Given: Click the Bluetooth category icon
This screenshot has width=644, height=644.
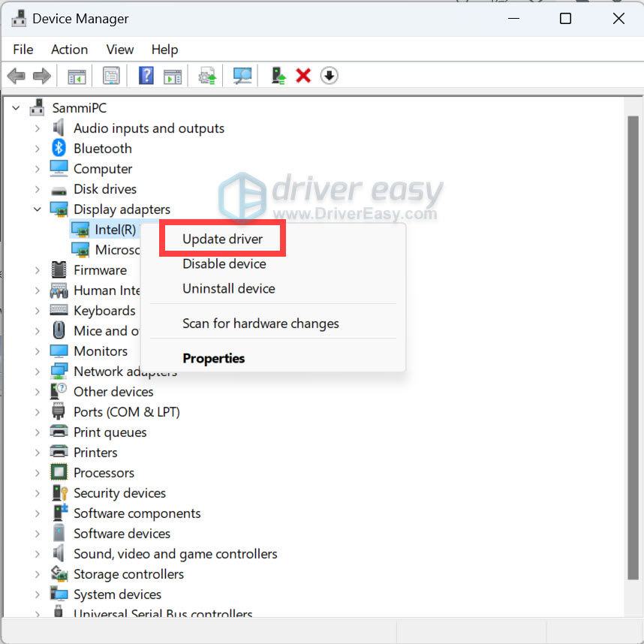Looking at the screenshot, I should click(59, 149).
